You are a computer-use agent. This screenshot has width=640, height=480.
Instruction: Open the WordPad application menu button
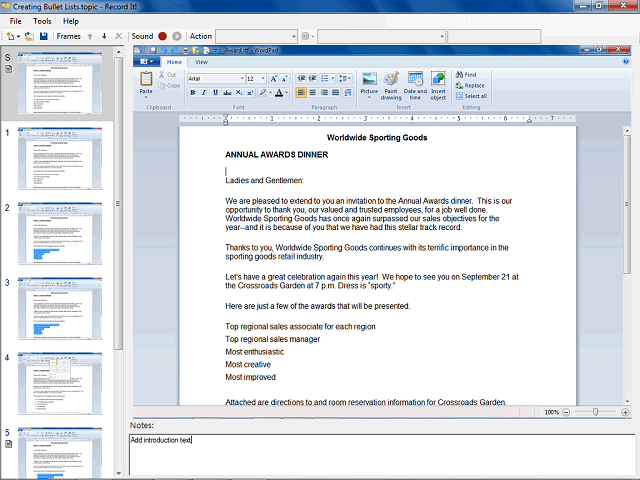(146, 62)
